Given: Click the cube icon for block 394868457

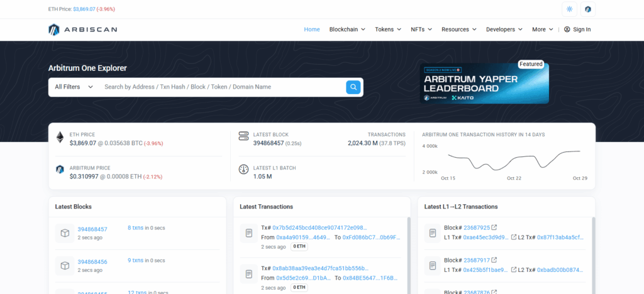Looking at the screenshot, I should 65,233.
